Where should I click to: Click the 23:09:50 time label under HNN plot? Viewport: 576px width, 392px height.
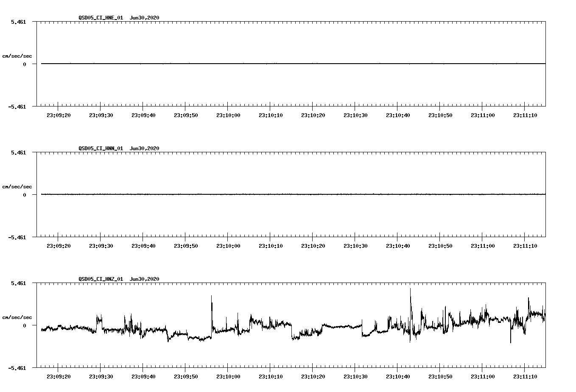pos(186,246)
